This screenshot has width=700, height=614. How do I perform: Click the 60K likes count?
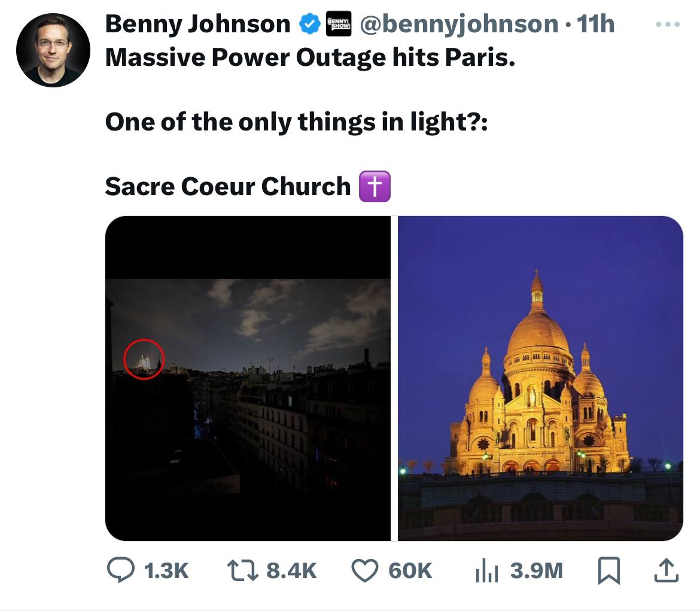click(x=410, y=571)
